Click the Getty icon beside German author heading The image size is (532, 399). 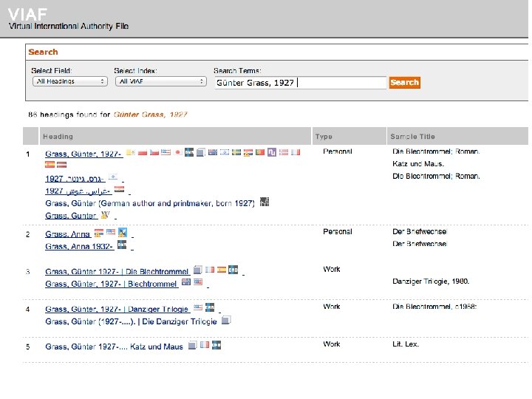click(265, 202)
